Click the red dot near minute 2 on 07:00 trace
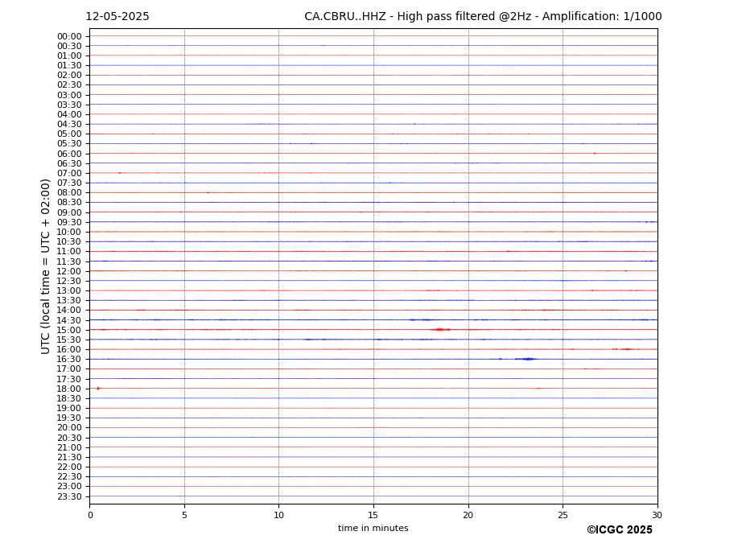Image resolution: width=746 pixels, height=560 pixels. point(120,173)
